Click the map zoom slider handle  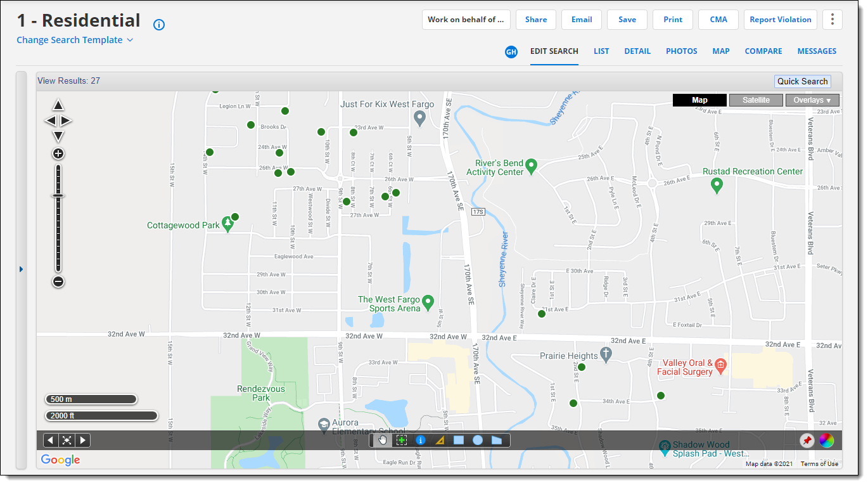58,196
